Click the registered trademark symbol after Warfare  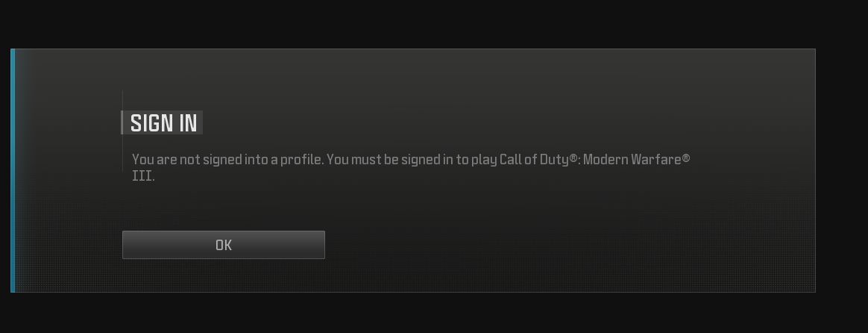686,158
